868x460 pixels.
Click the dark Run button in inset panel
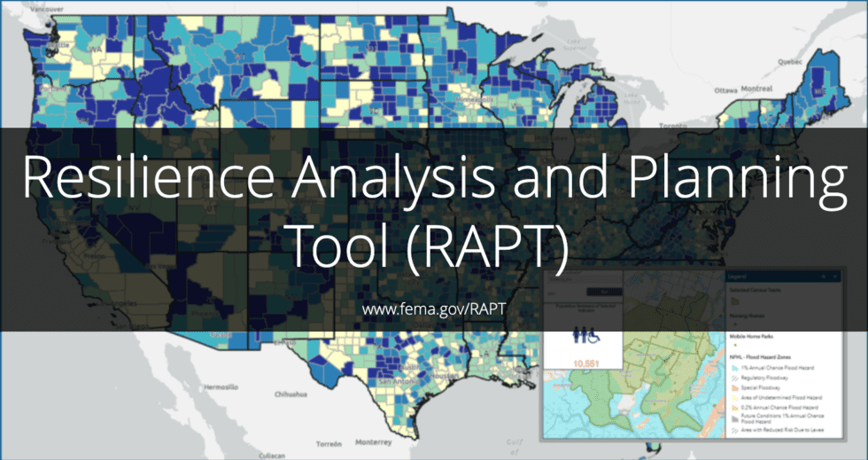click(x=603, y=291)
